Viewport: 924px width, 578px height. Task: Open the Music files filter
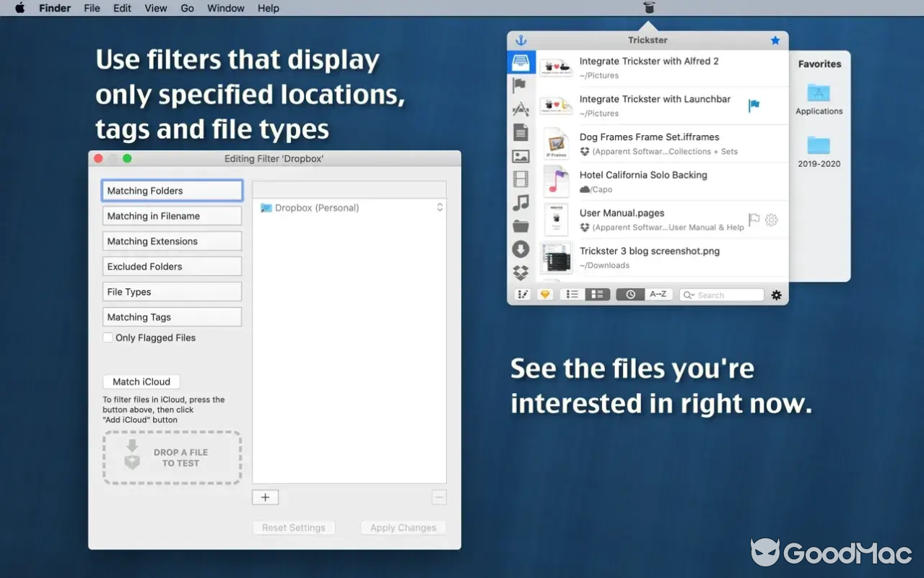click(521, 203)
